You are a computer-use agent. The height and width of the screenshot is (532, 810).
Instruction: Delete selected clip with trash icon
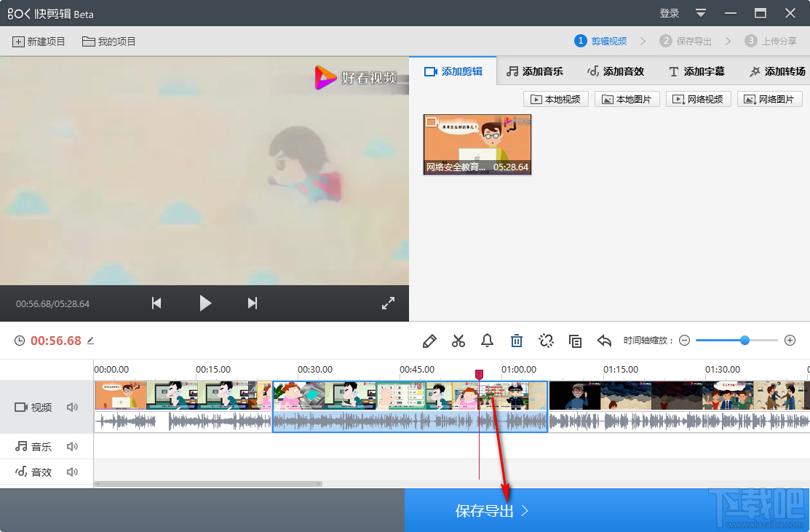tap(517, 341)
